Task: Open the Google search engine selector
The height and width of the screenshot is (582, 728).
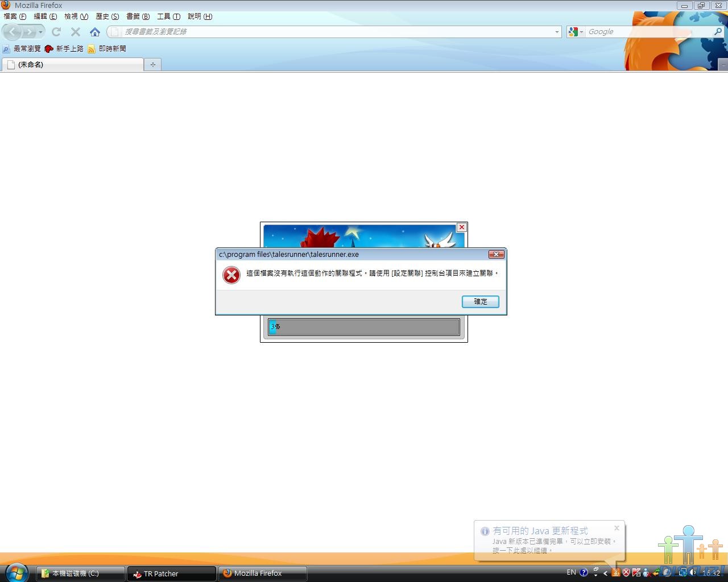Action: (576, 32)
